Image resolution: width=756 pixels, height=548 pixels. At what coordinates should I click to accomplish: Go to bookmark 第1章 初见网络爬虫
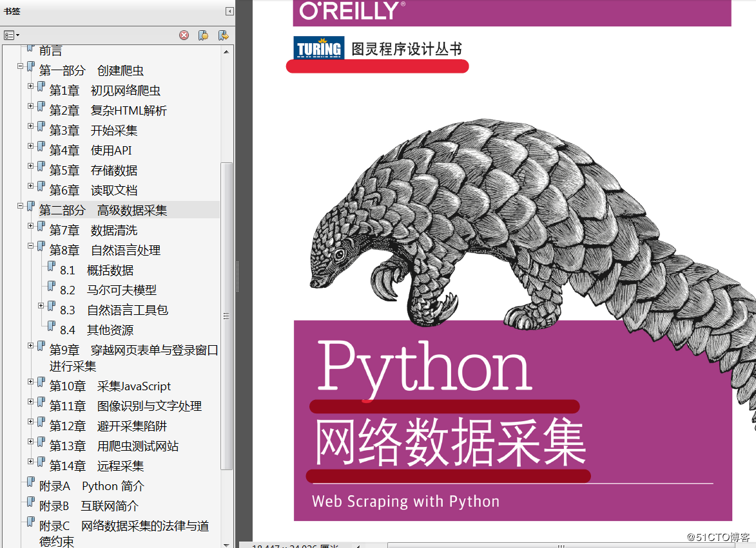(x=105, y=91)
